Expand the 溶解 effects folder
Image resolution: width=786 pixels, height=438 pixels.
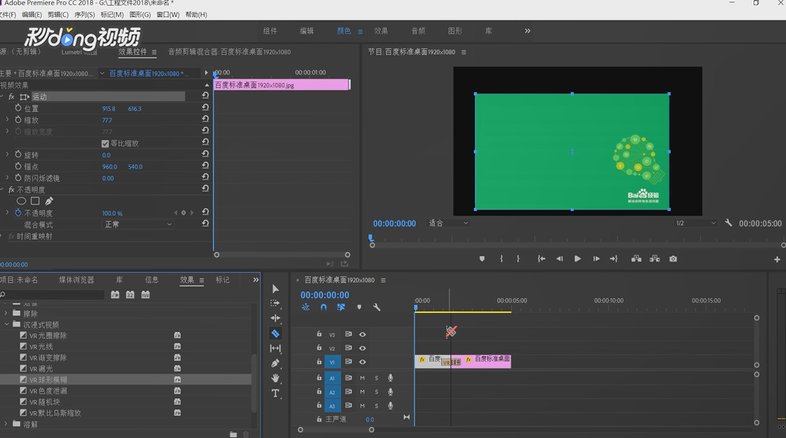coord(6,424)
